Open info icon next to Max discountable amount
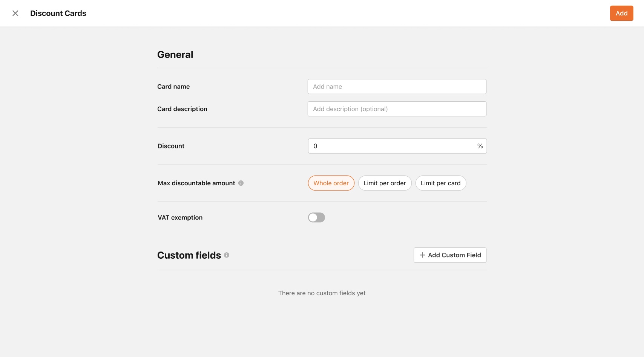 (x=241, y=183)
